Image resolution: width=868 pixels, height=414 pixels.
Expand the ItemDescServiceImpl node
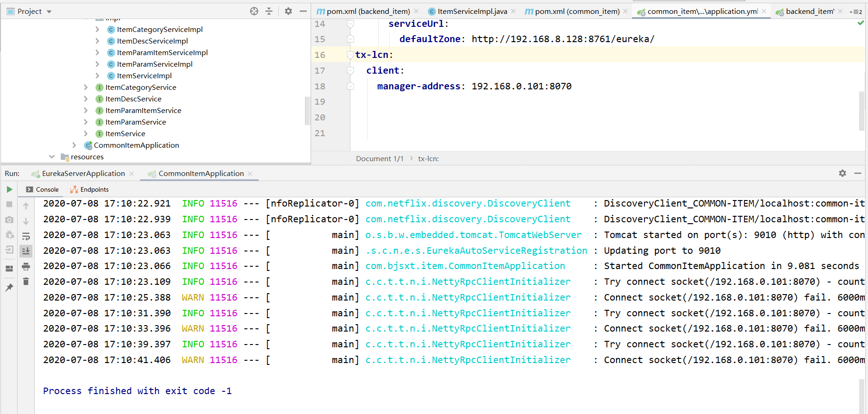tap(97, 41)
